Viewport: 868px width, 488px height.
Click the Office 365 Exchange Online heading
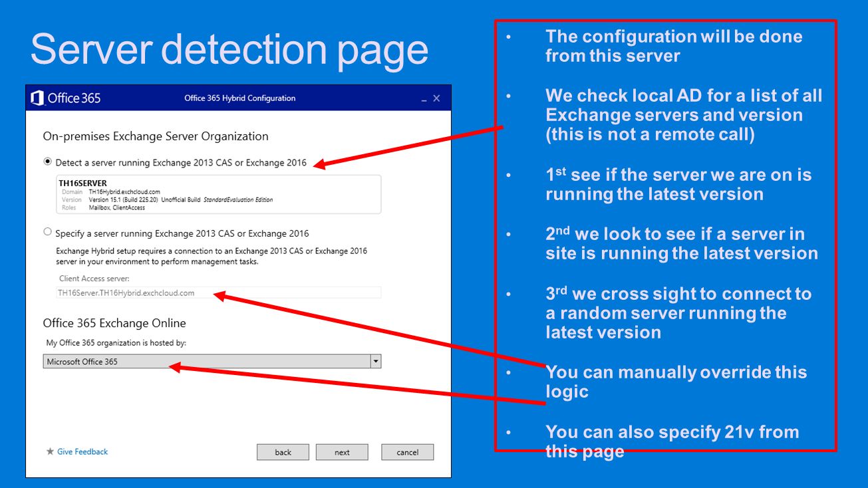coord(114,323)
